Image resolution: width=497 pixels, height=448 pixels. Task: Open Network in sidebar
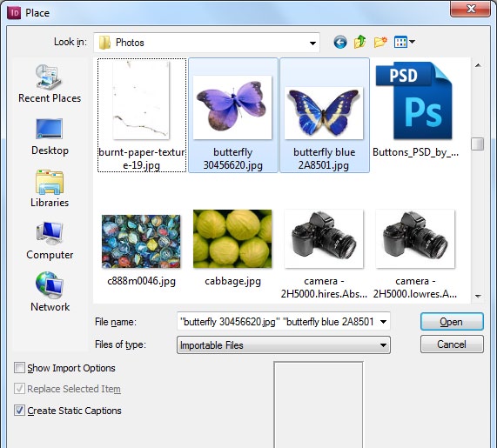(x=50, y=291)
